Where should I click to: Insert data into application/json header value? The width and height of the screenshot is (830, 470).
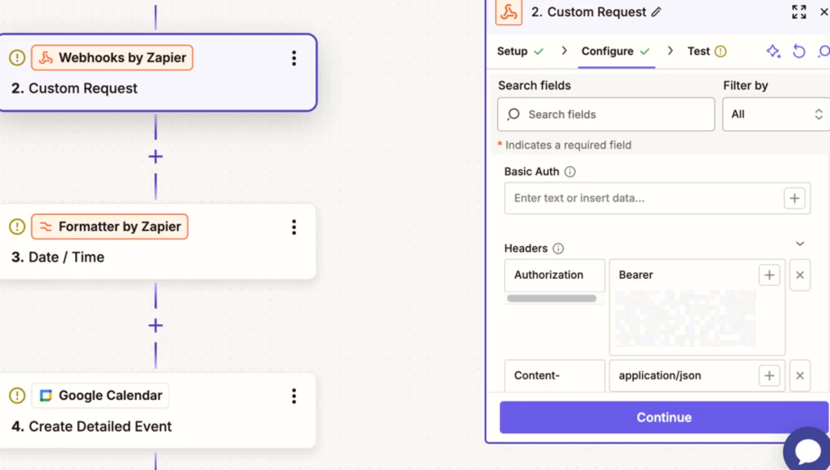pyautogui.click(x=769, y=376)
